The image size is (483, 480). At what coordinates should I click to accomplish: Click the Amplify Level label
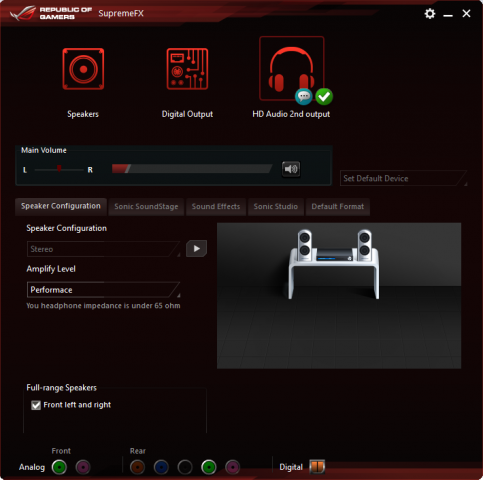51,269
